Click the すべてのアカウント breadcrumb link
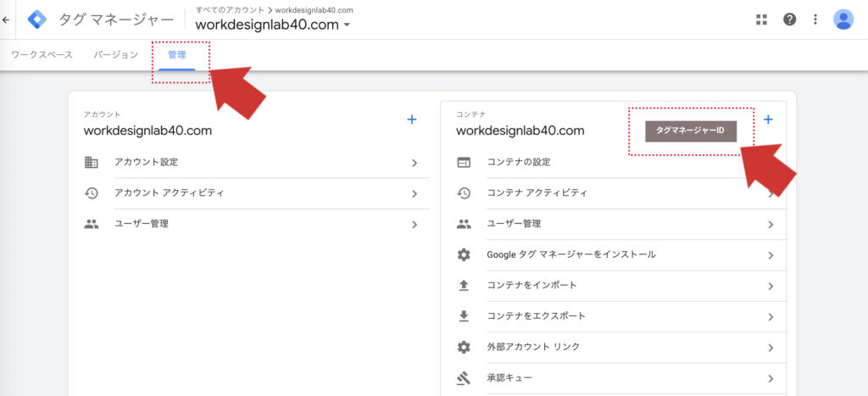 (x=230, y=10)
